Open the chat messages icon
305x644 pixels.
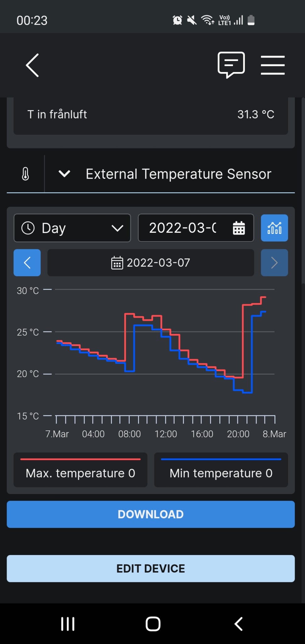tap(231, 64)
